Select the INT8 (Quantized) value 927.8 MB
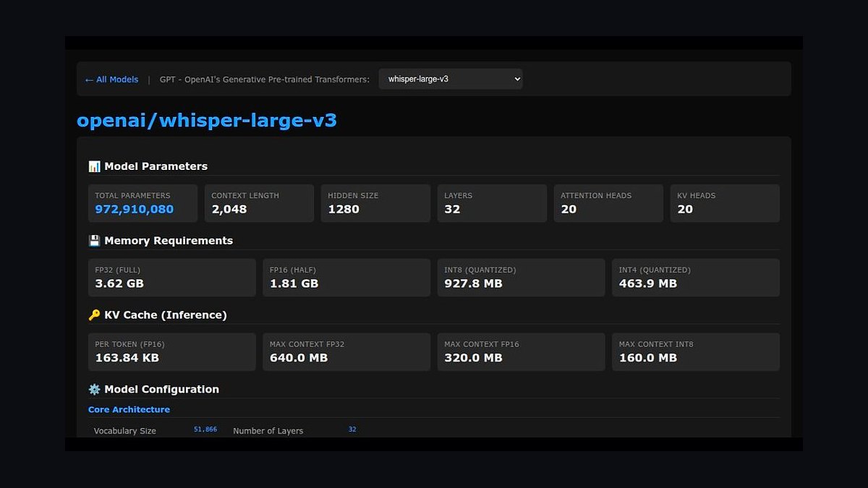 click(473, 283)
